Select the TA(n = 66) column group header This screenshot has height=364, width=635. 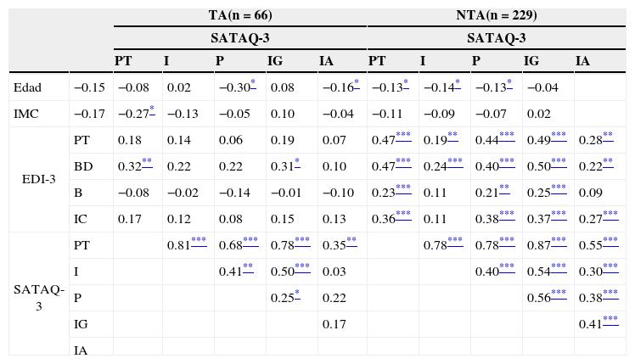[x=240, y=15]
